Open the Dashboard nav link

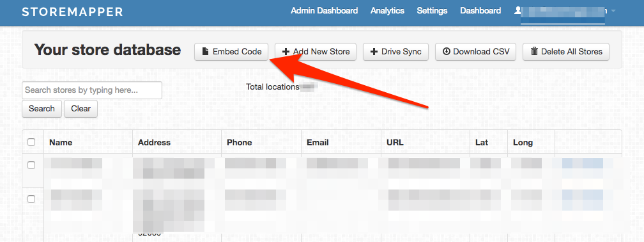pos(480,11)
